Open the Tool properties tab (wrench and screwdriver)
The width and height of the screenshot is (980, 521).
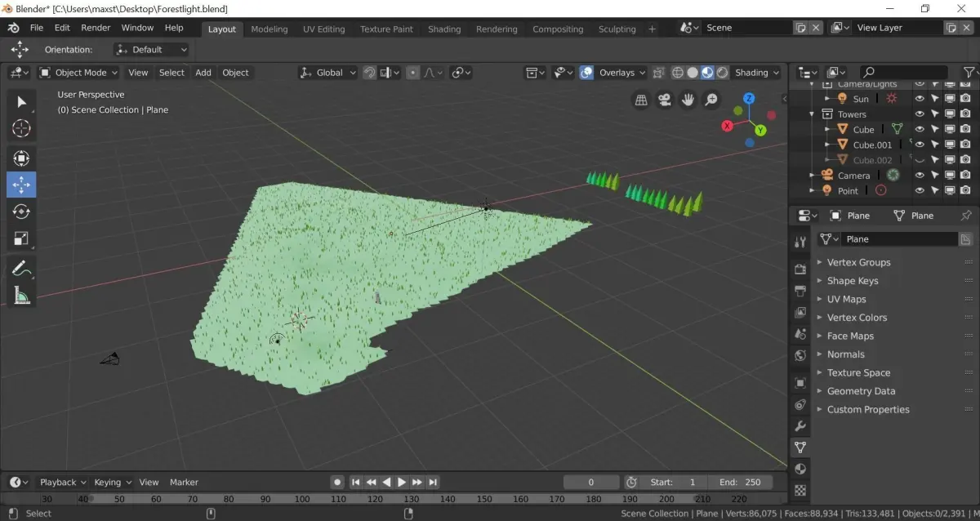pyautogui.click(x=800, y=242)
